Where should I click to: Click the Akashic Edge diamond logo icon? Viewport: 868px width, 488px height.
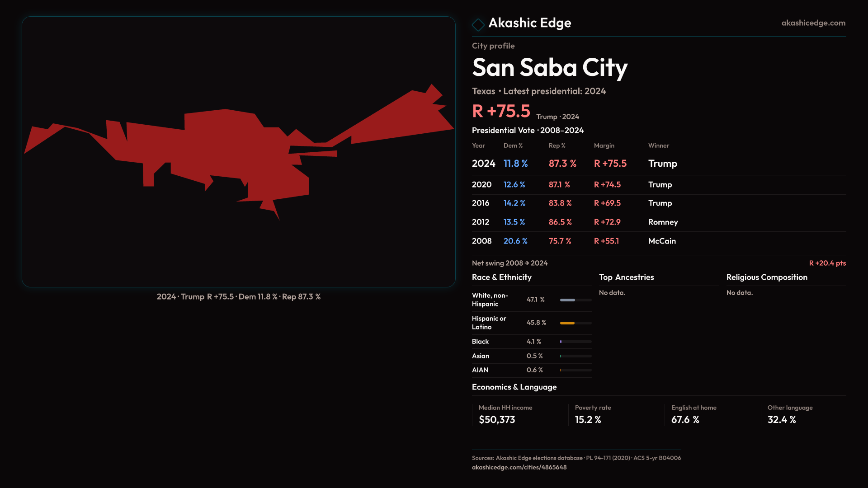pos(478,24)
